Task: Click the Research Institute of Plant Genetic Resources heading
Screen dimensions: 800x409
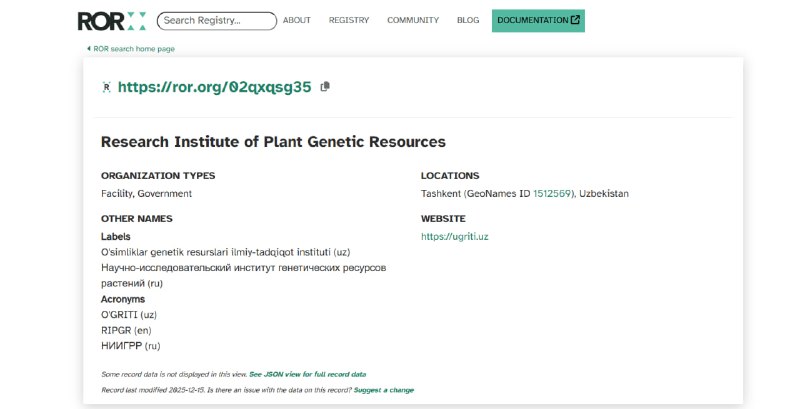Action: (x=273, y=142)
